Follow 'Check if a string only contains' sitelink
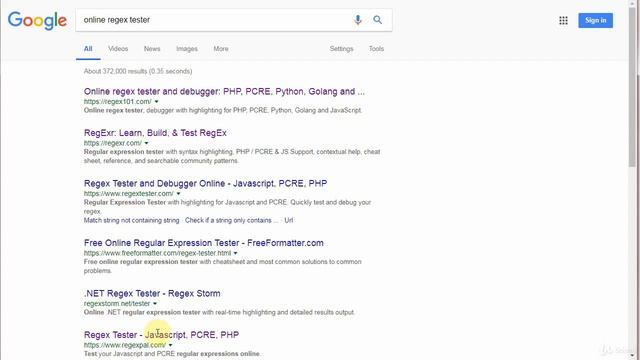640x360 pixels. (x=231, y=220)
